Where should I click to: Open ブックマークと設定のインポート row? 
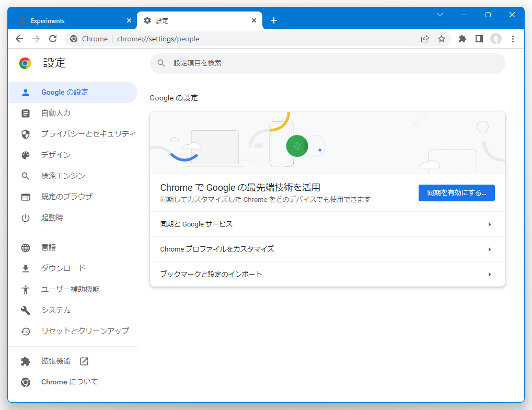pyautogui.click(x=328, y=275)
